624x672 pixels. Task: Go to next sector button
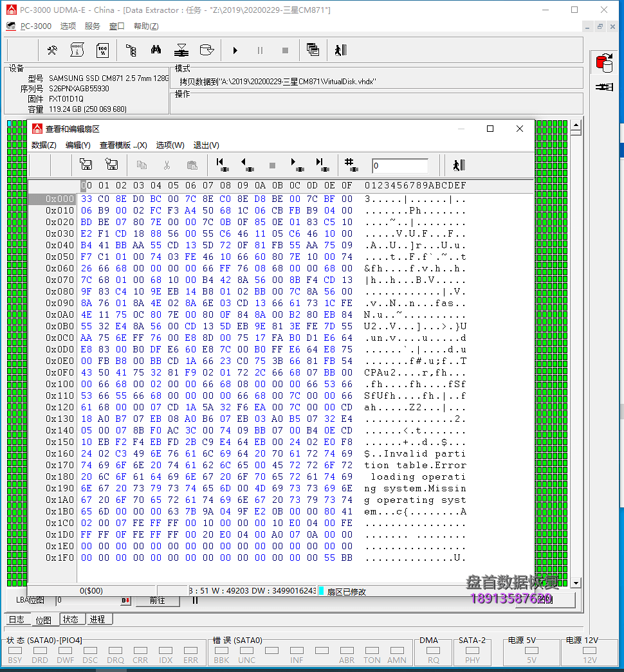click(298, 165)
